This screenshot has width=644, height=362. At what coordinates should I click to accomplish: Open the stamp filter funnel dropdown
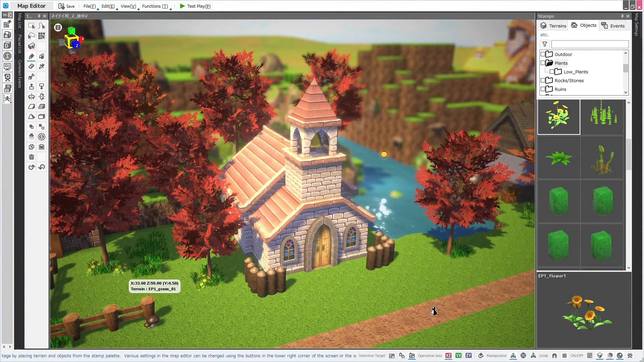[545, 44]
